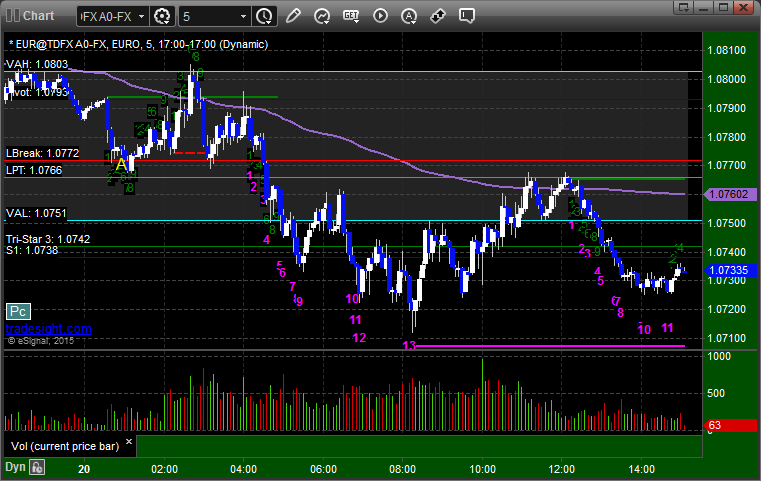Open the tradesight.com link
Screen dimensions: 761x481
[49, 329]
